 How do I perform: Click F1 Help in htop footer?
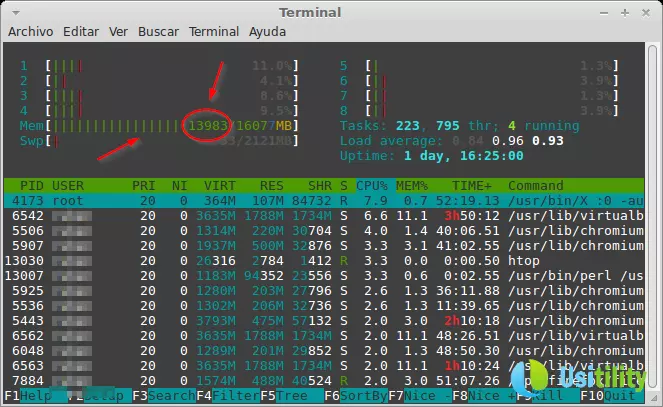coord(32,397)
